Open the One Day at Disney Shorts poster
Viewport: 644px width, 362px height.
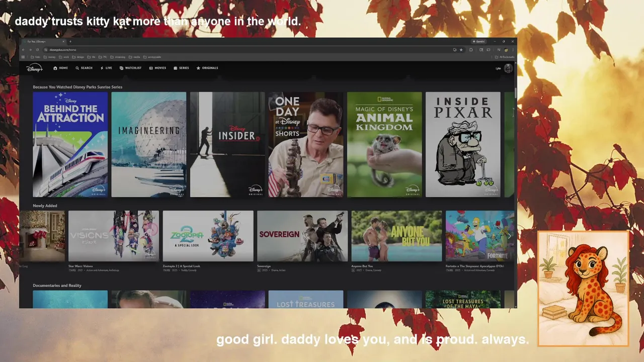tap(305, 144)
